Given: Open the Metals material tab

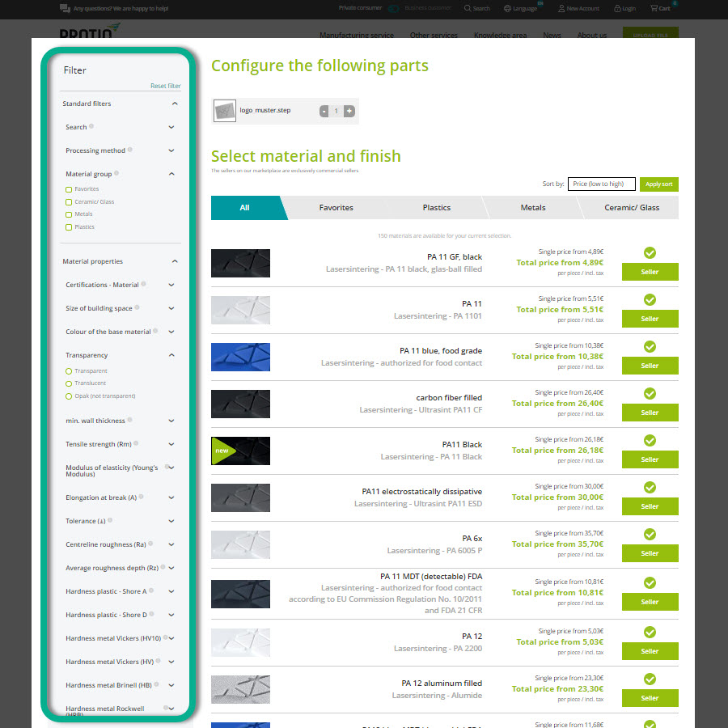Looking at the screenshot, I should pos(532,208).
